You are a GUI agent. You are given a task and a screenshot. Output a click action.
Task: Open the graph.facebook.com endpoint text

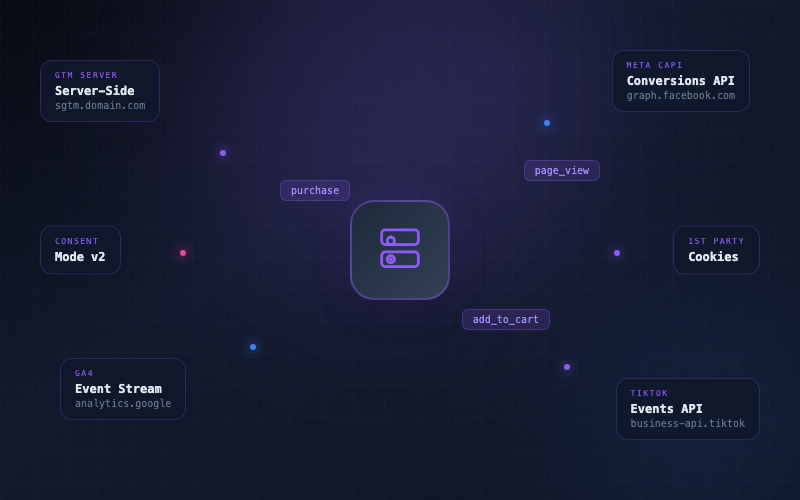pyautogui.click(x=680, y=96)
